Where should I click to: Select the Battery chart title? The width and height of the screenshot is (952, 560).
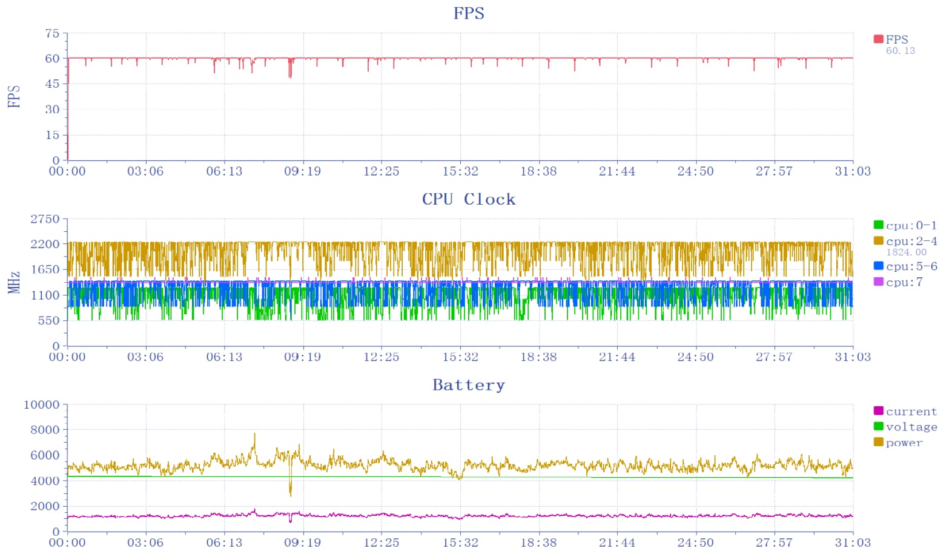point(469,385)
